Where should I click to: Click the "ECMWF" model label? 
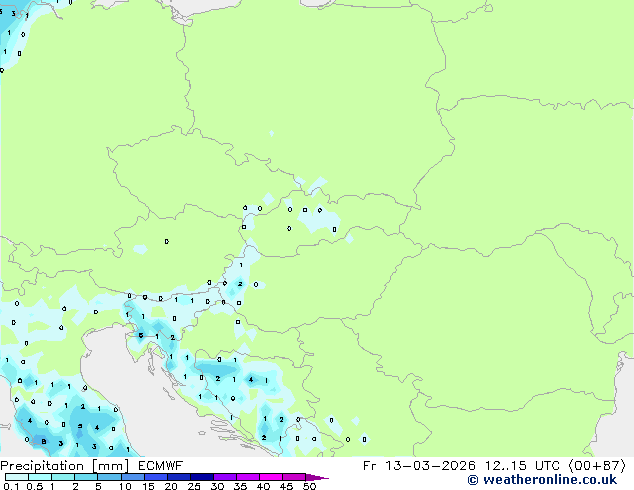coord(161,466)
